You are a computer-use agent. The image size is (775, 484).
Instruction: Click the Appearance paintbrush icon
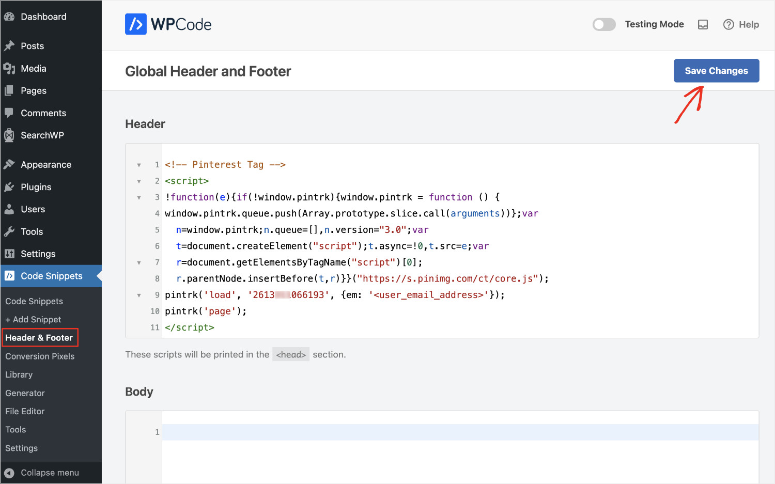click(x=9, y=165)
